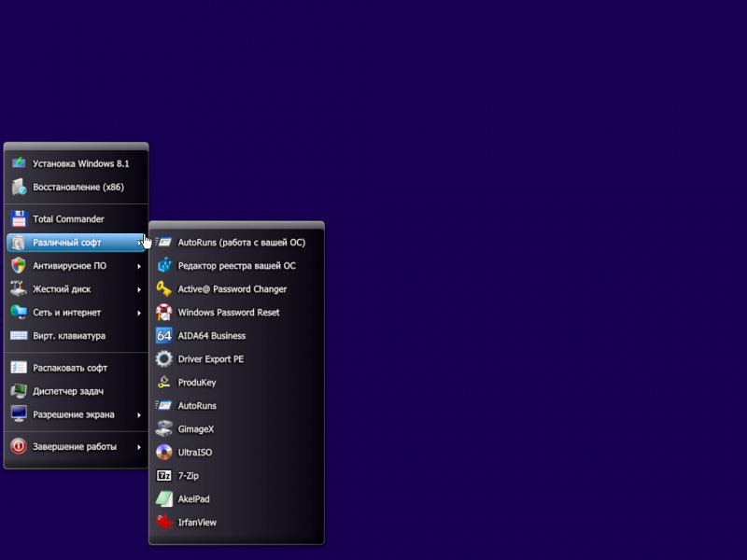Select the UltraISO text label
The width and height of the screenshot is (747, 560).
tap(195, 453)
